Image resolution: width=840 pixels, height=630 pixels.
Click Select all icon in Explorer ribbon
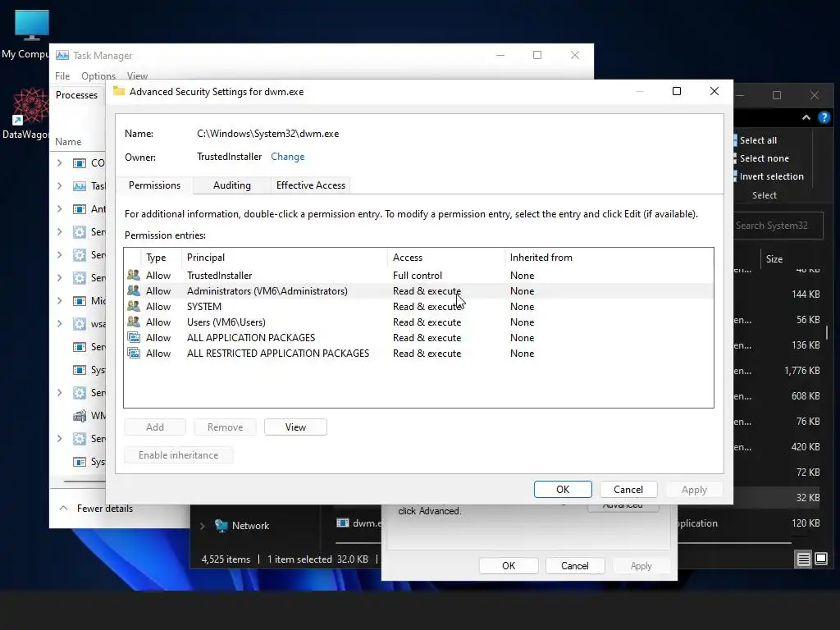click(734, 139)
